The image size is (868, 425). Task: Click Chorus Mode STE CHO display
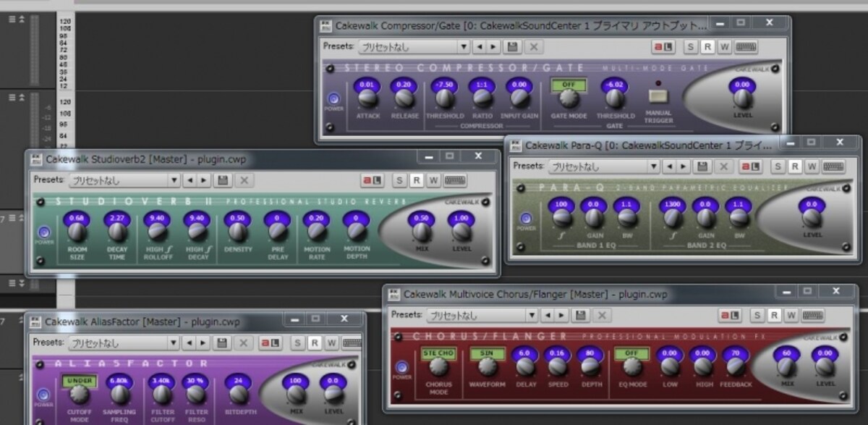pyautogui.click(x=437, y=353)
